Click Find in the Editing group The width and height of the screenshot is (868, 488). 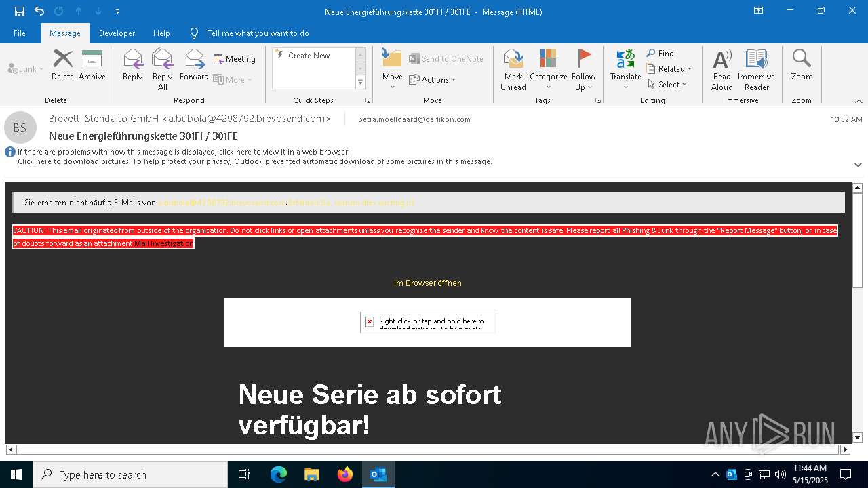point(660,54)
